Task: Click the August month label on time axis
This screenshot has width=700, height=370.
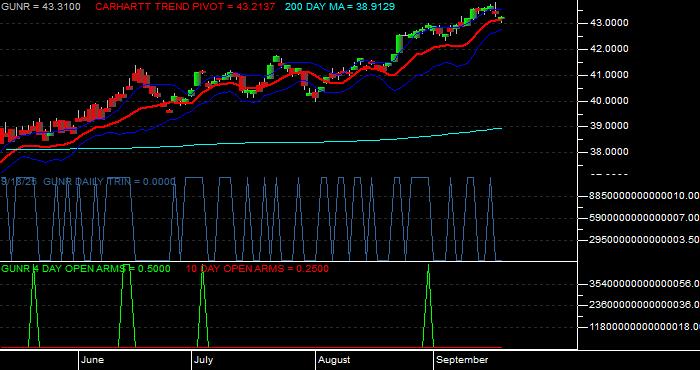Action: click(x=334, y=360)
